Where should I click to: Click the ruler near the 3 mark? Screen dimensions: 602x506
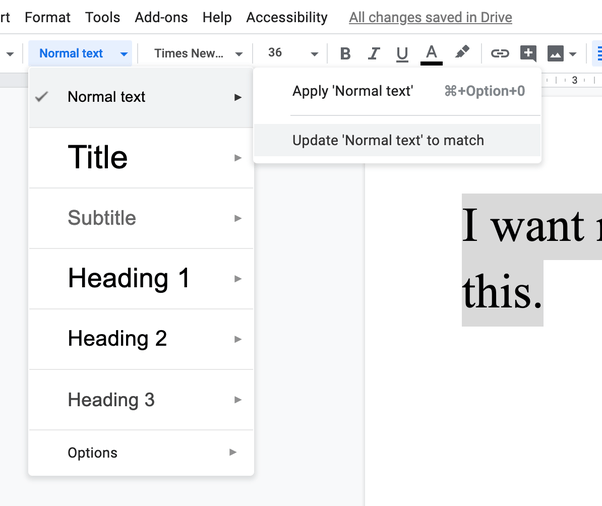coord(574,80)
